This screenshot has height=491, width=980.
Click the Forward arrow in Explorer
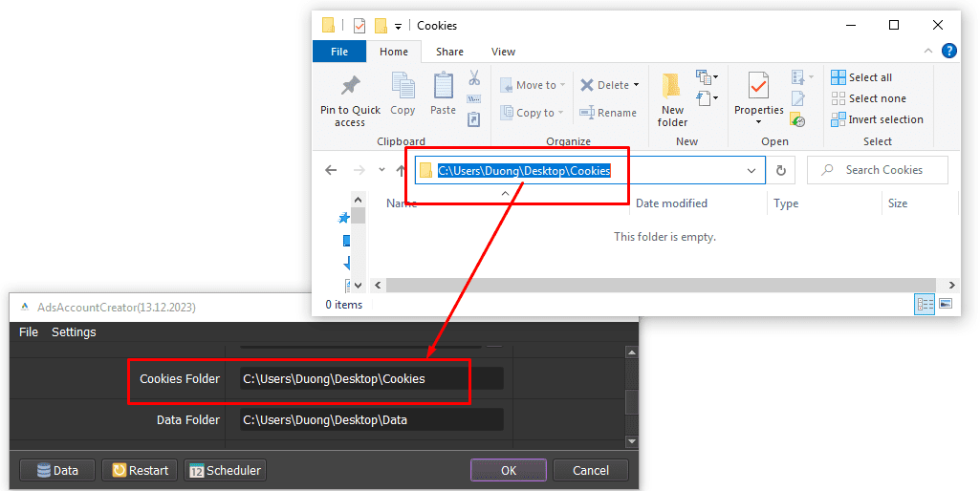pos(359,170)
